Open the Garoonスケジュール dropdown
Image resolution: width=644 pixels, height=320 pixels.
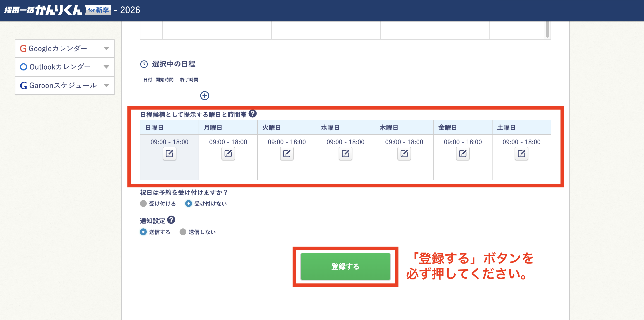(x=107, y=85)
